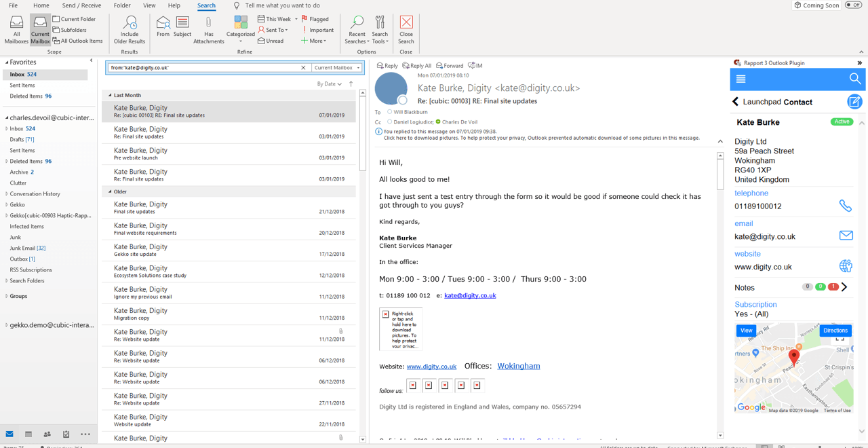
Task: Toggle the Has Attachments filter
Action: tap(208, 31)
